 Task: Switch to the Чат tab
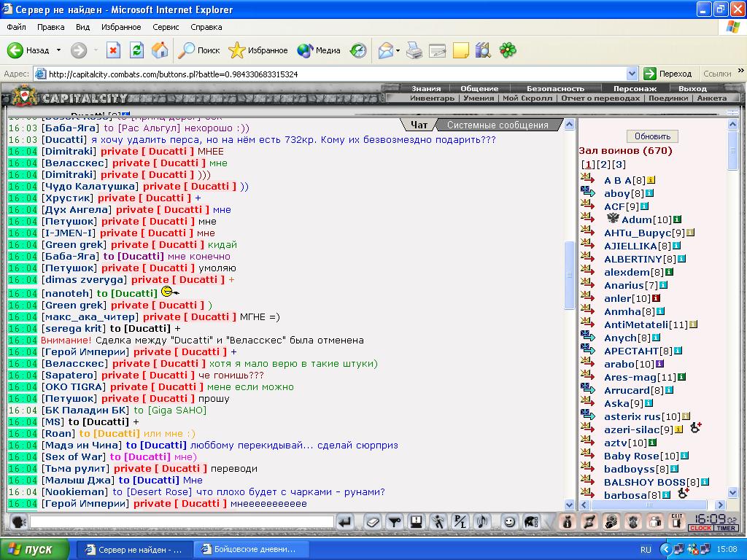419,125
